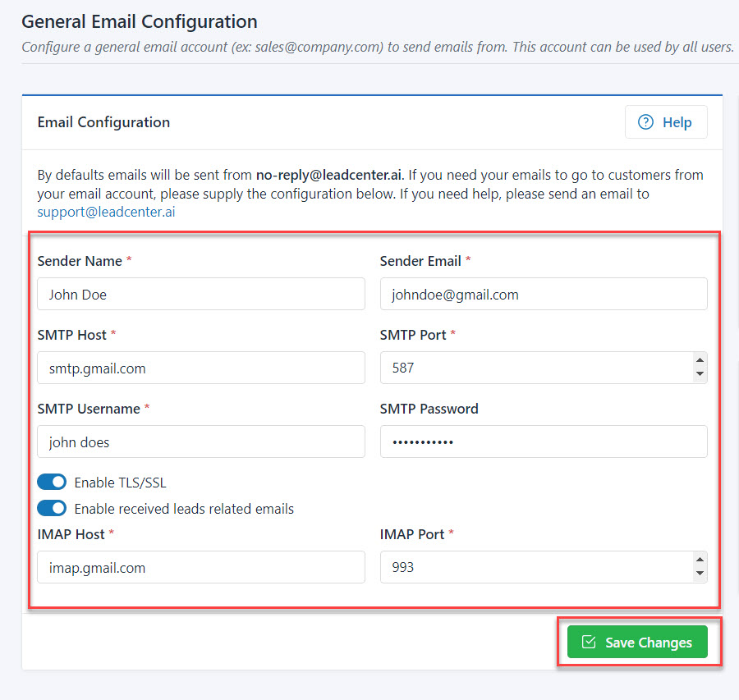Edit the SMTP Host field

click(x=201, y=368)
